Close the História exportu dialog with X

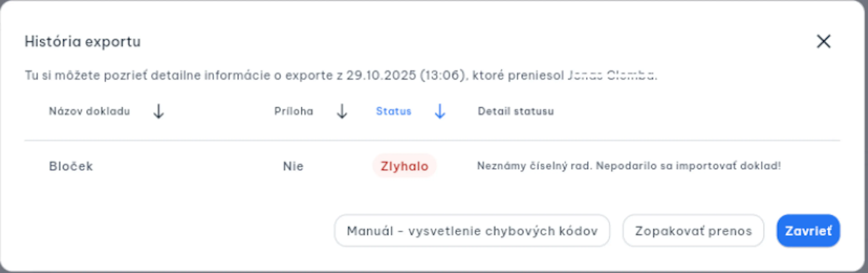(x=823, y=41)
